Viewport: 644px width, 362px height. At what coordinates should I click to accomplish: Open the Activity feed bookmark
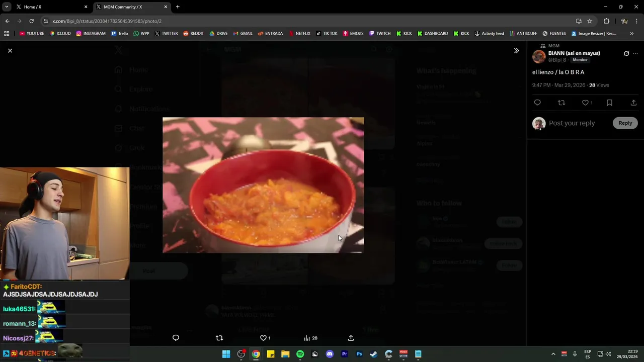click(x=489, y=34)
